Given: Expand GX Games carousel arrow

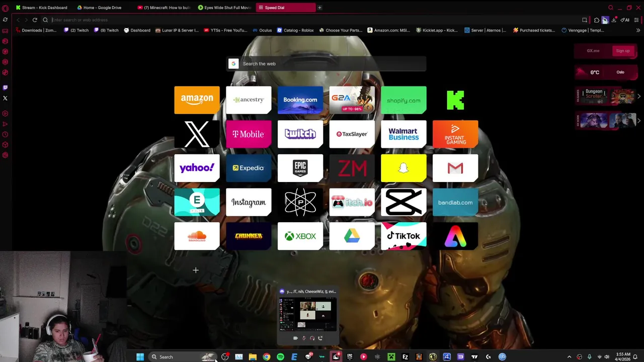Looking at the screenshot, I should [x=639, y=96].
